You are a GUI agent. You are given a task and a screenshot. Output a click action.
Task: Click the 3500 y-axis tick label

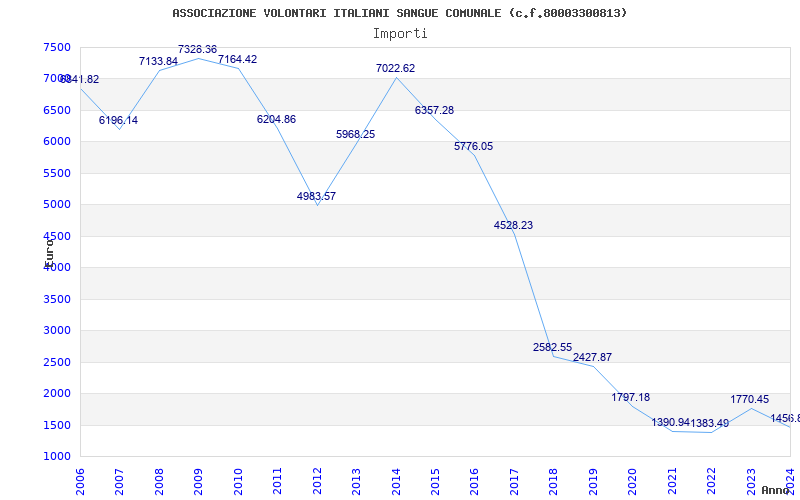[57, 299]
